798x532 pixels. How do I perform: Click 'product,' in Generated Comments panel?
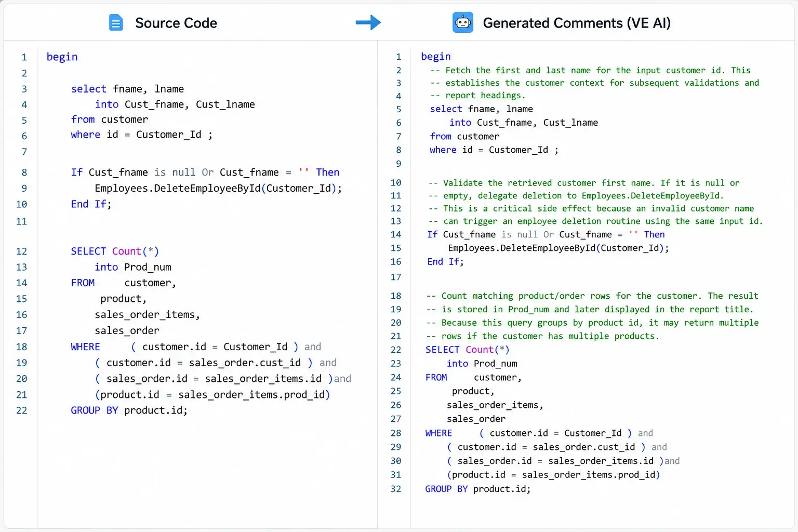473,391
